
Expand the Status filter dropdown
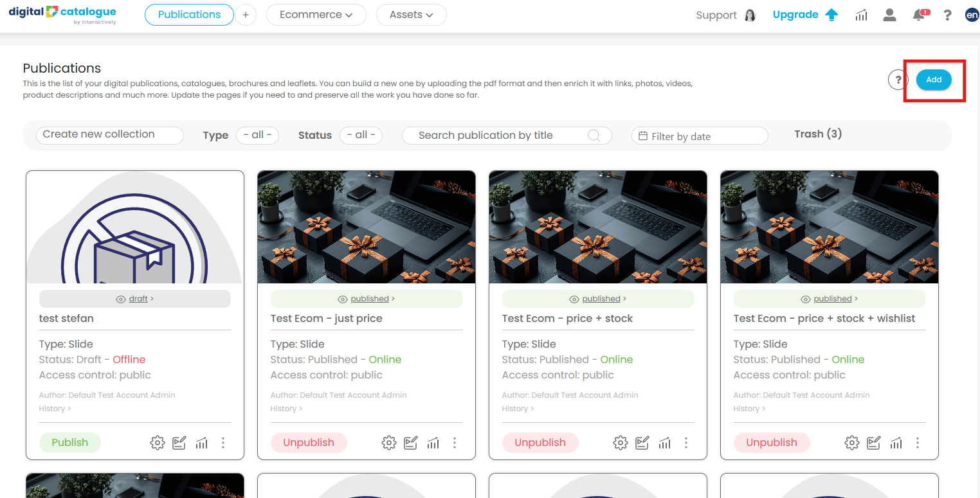coord(361,135)
